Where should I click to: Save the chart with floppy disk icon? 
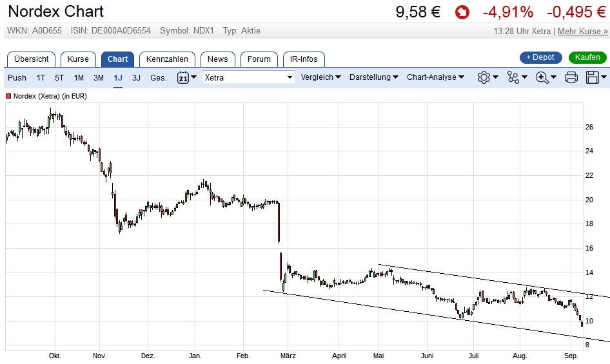pyautogui.click(x=592, y=77)
